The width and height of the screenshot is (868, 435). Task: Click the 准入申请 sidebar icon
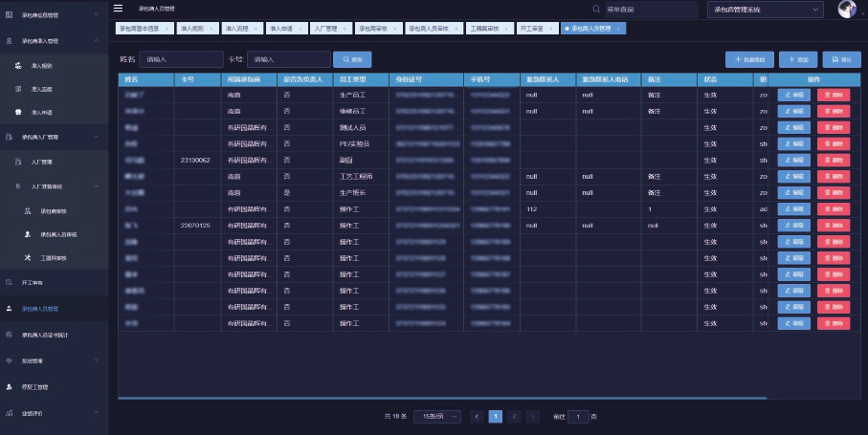click(x=19, y=112)
